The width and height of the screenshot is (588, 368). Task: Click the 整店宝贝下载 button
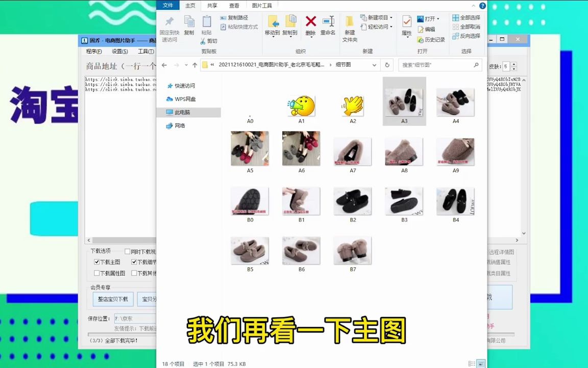point(113,298)
